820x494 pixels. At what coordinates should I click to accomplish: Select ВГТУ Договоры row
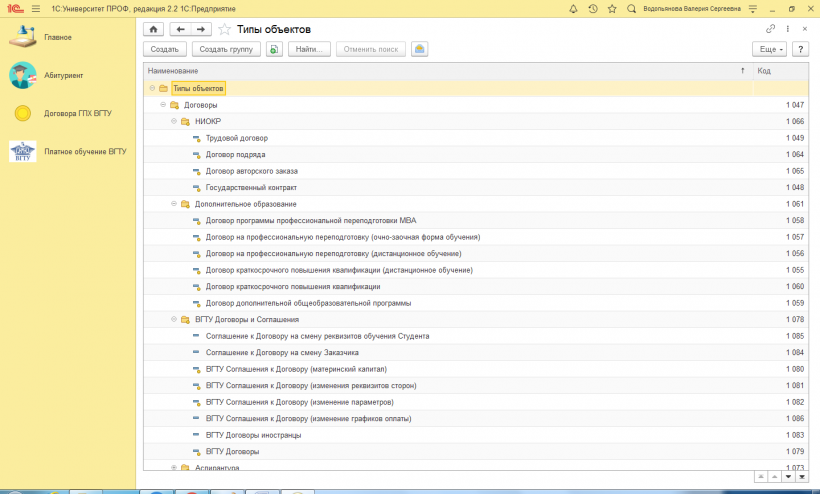click(x=476, y=452)
